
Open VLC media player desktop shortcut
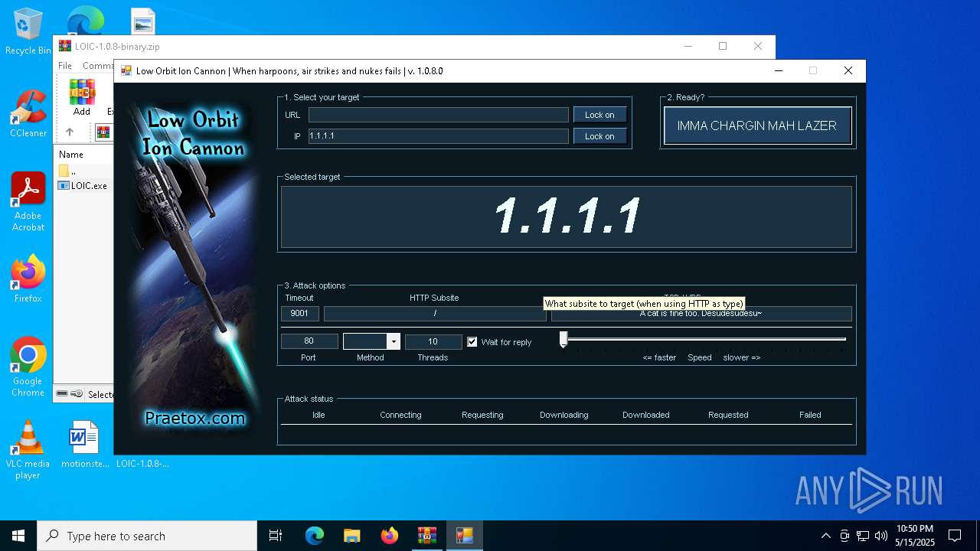pyautogui.click(x=28, y=450)
